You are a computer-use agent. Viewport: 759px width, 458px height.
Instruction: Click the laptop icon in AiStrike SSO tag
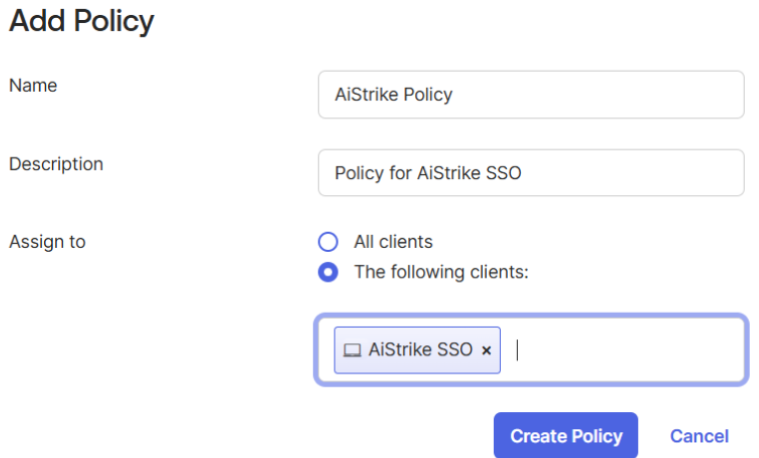pyautogui.click(x=352, y=350)
